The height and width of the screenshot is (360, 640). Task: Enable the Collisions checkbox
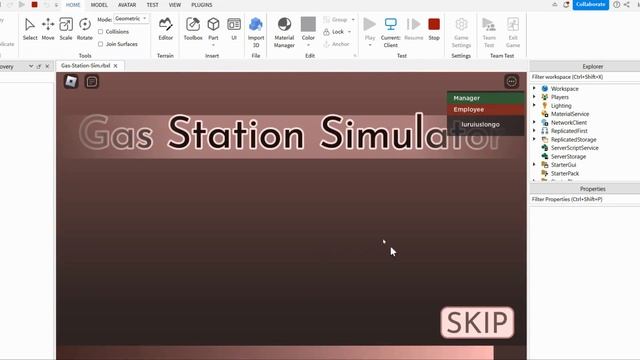(100, 31)
